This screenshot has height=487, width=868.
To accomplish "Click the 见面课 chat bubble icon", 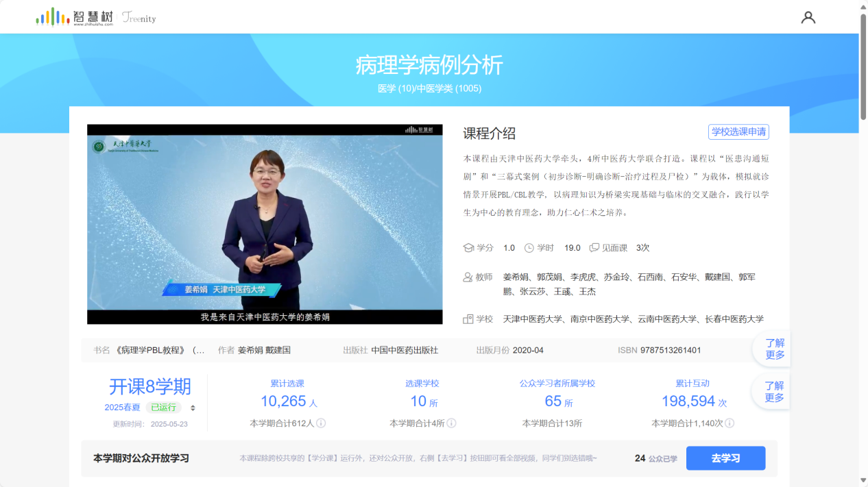I will tap(594, 248).
